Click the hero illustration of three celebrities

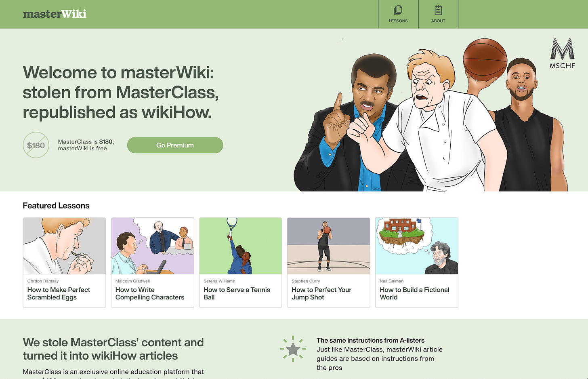point(430,115)
